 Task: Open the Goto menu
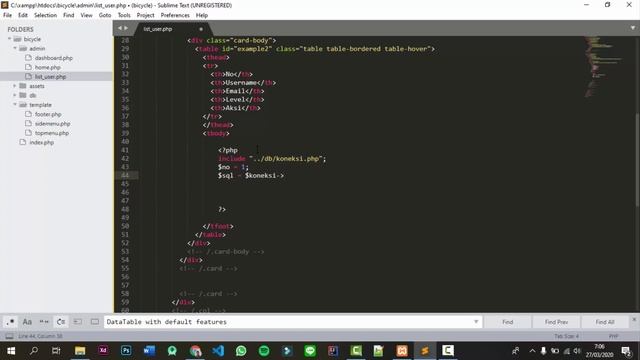coord(105,15)
